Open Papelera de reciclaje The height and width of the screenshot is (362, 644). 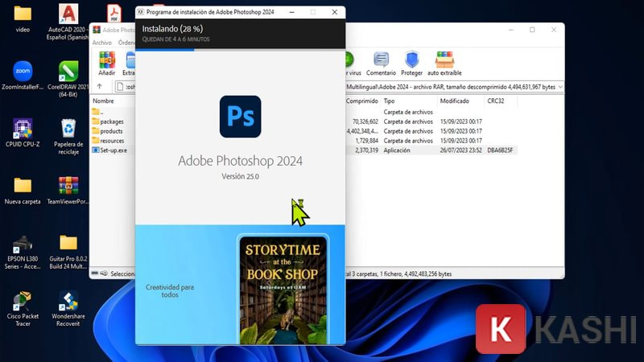click(68, 137)
